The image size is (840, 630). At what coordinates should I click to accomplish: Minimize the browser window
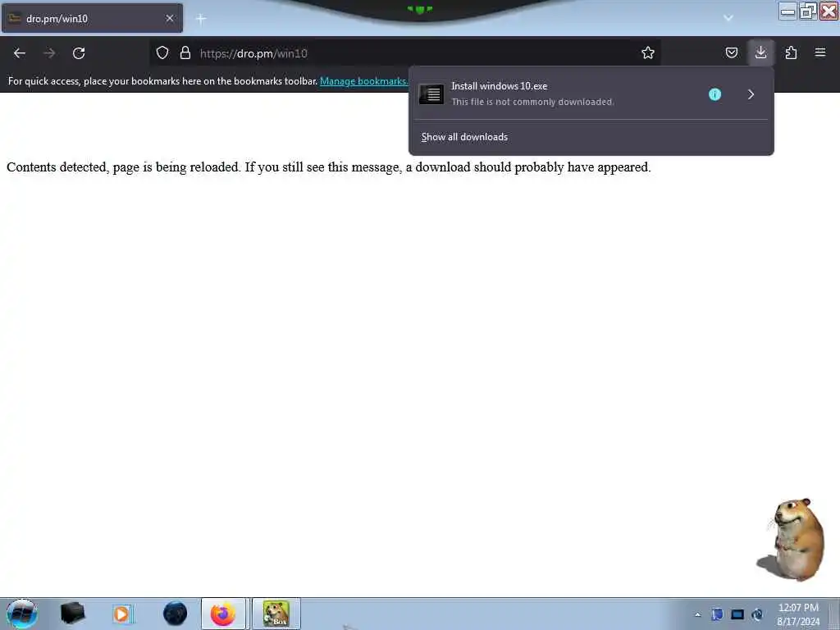tap(787, 11)
